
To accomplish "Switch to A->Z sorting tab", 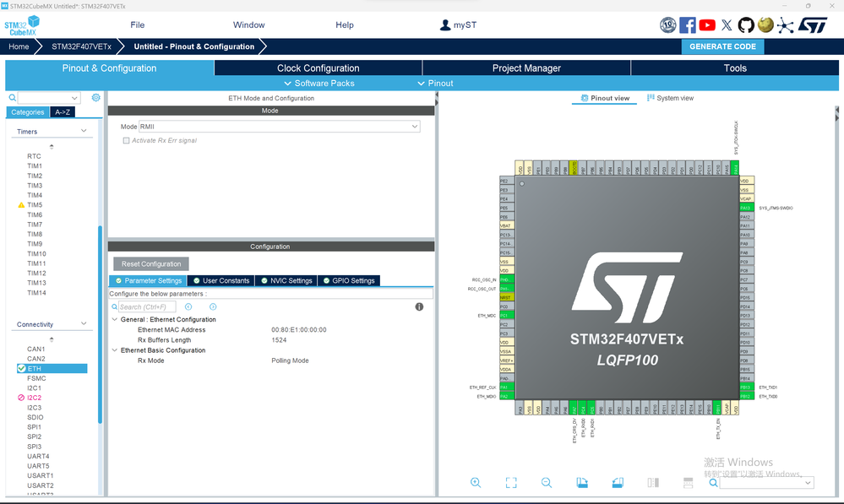I will pyautogui.click(x=63, y=112).
